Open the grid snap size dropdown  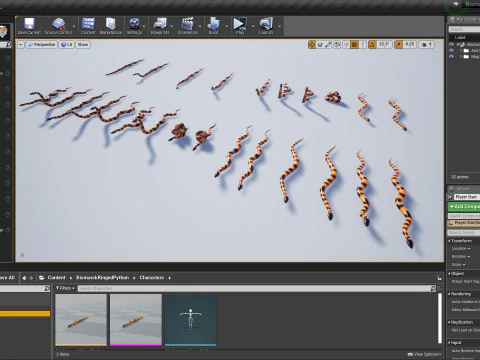coord(363,44)
